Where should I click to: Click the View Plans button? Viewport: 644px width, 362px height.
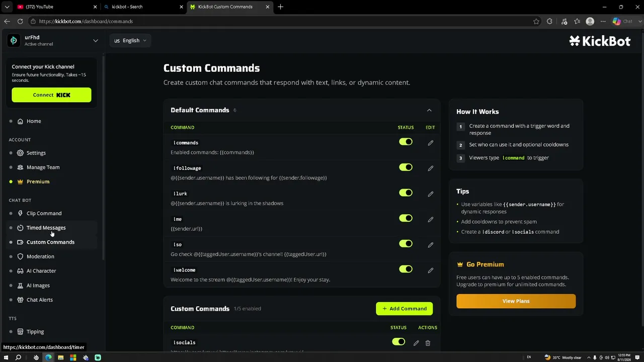pos(516,301)
